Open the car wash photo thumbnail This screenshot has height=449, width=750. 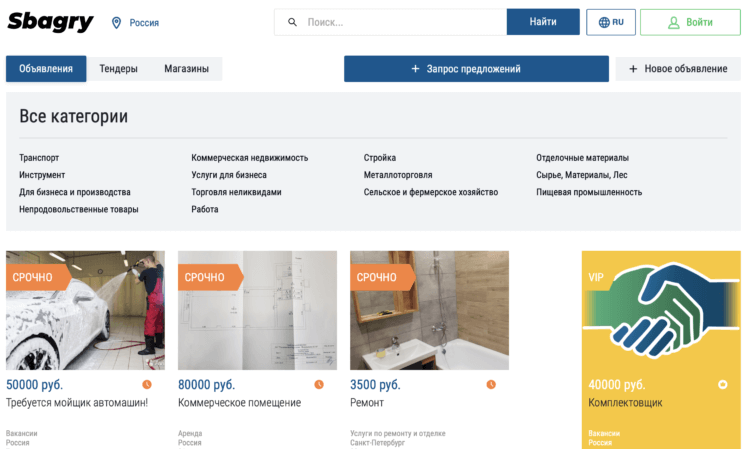[x=85, y=310]
